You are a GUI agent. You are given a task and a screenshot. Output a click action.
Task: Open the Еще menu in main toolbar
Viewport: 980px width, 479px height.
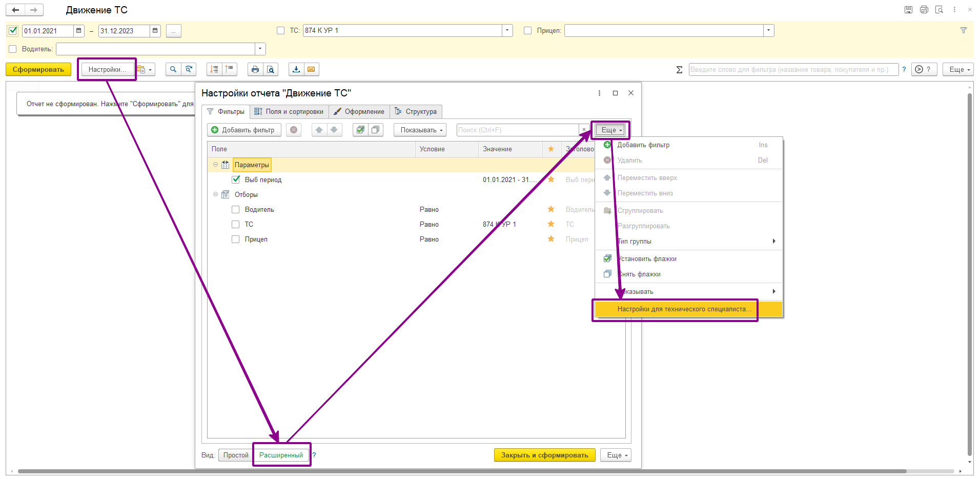[x=958, y=69]
